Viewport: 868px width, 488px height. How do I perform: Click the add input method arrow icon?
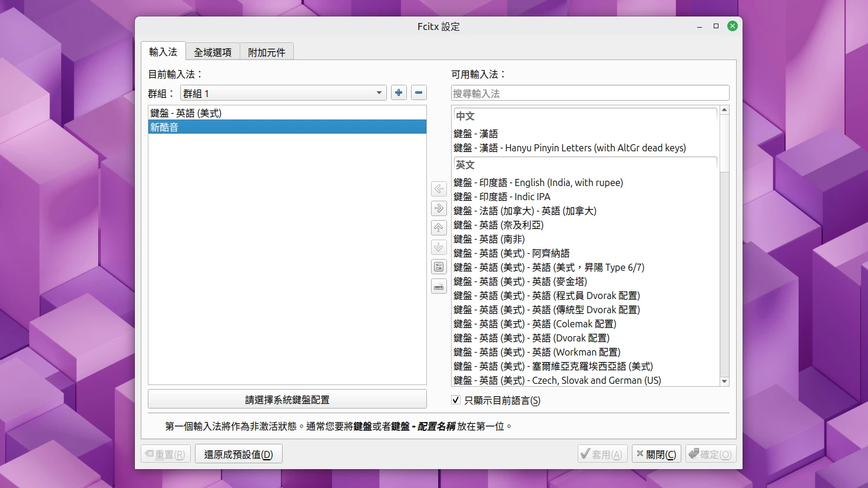438,188
